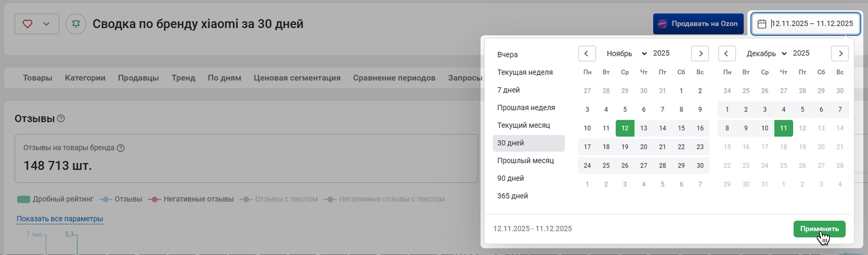Click the Применить button
This screenshot has height=255, width=868.
[819, 229]
